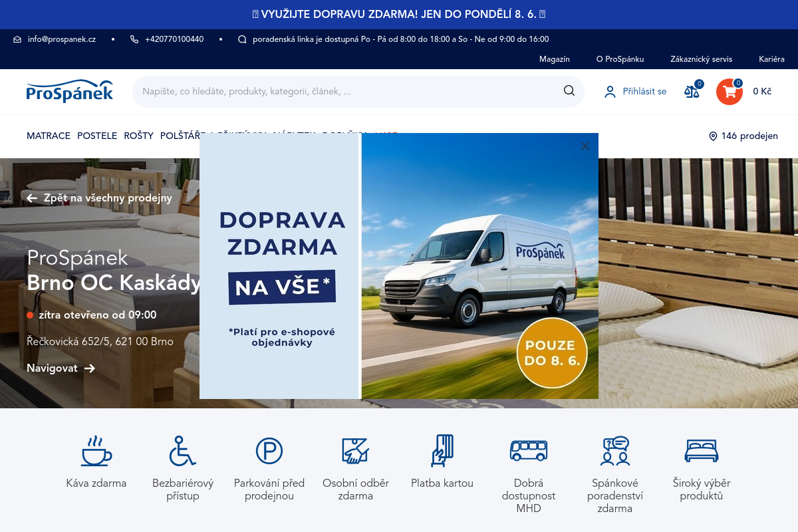Click Přihlásit se to log in
The image size is (798, 532).
(x=644, y=92)
